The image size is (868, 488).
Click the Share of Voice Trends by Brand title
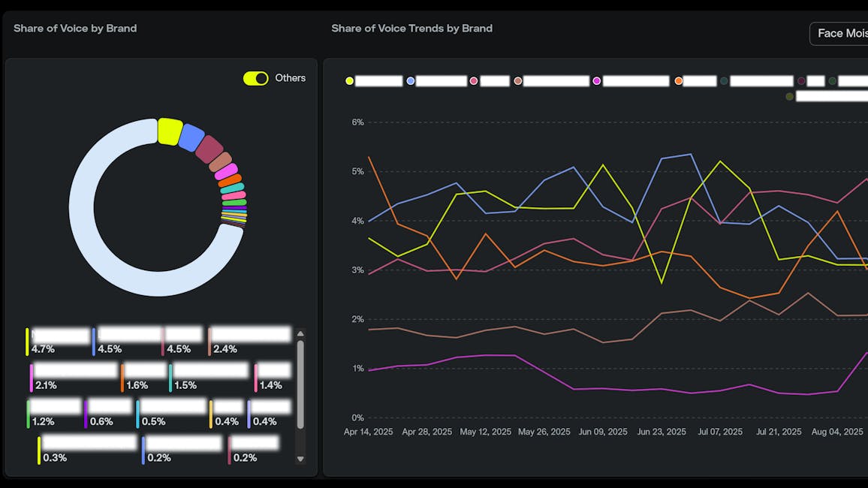(412, 29)
